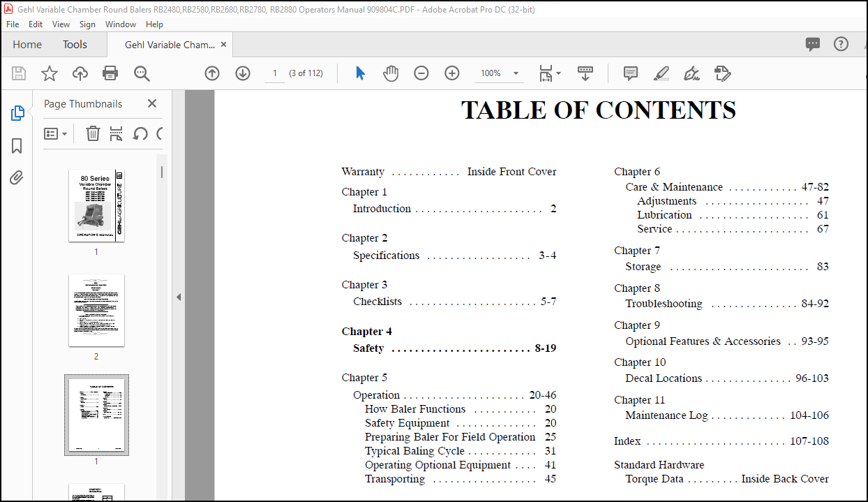Bookmark this file with the star icon
Viewport: 868px width, 502px height.
coord(50,73)
